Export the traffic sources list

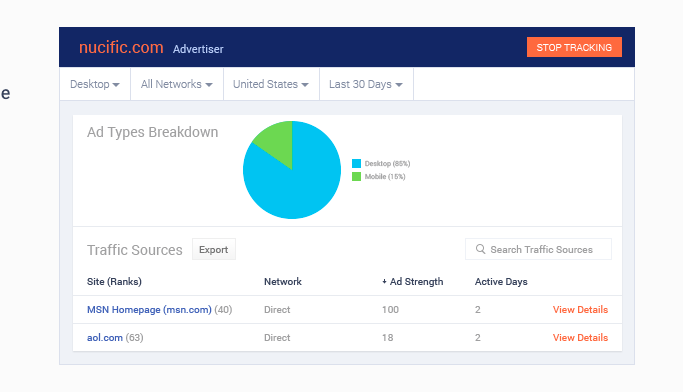(213, 250)
